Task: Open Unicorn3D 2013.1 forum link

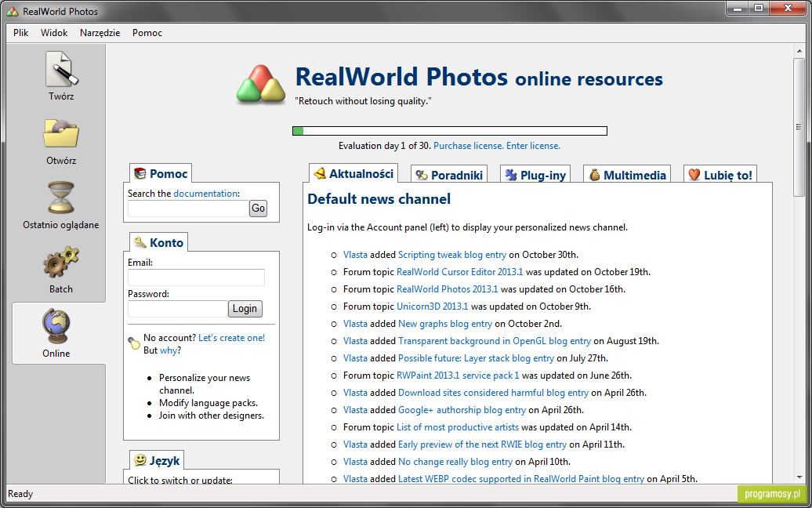Action: pos(433,307)
